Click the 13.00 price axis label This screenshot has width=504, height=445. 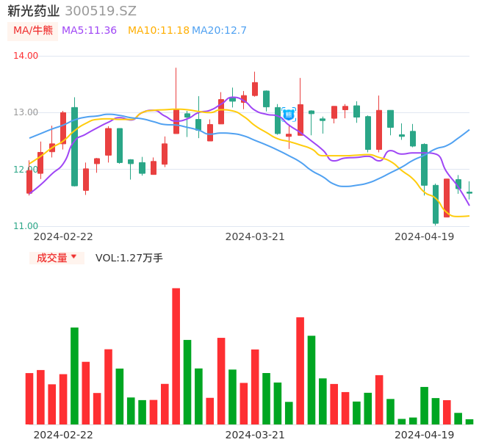pos(26,112)
